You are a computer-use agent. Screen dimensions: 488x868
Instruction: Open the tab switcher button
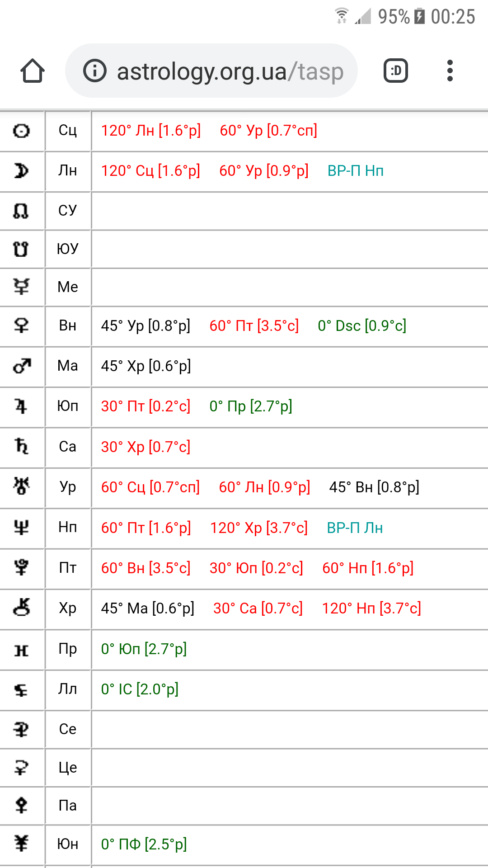(x=396, y=71)
